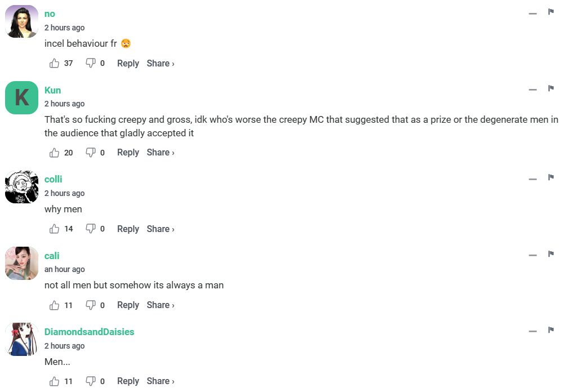Thumbs-up cali's comment
The width and height of the screenshot is (569, 392).
pyautogui.click(x=55, y=305)
